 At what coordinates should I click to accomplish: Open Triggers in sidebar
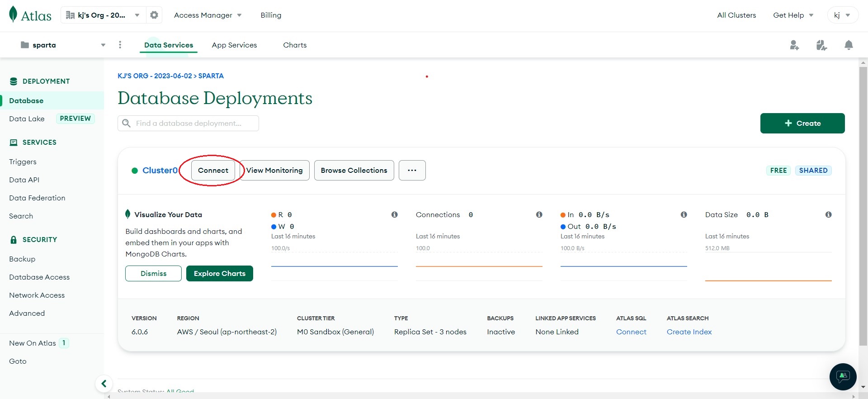tap(23, 161)
